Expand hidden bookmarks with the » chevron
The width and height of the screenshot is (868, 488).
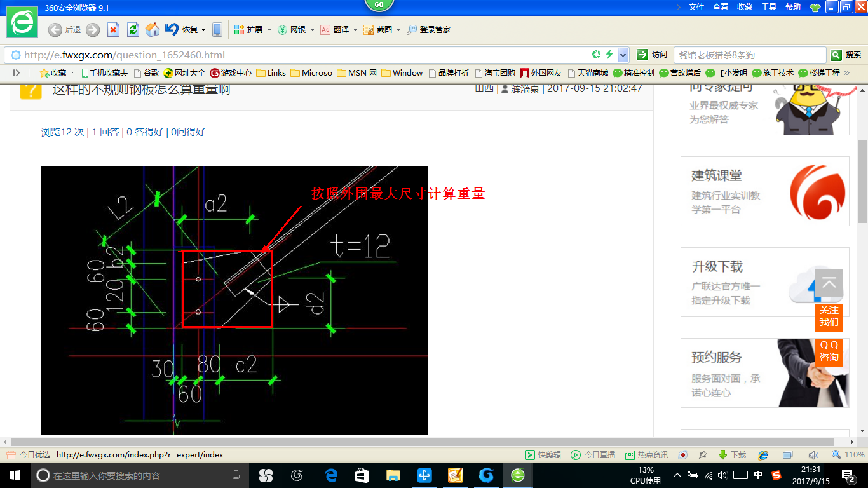846,73
